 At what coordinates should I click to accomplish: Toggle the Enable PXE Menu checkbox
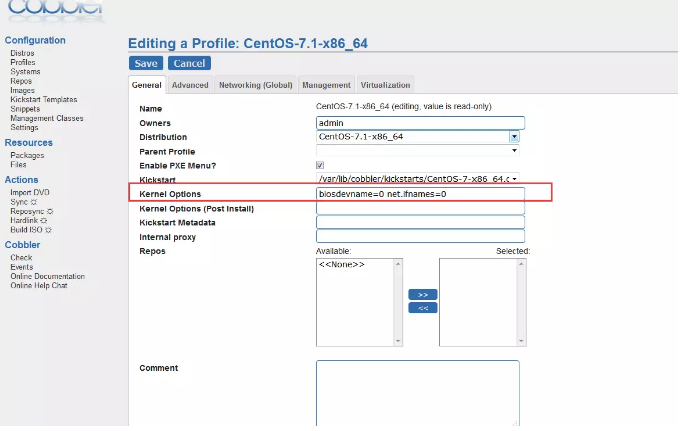point(320,165)
